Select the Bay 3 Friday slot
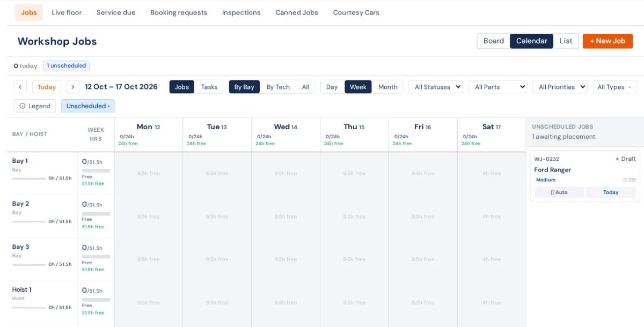 [x=423, y=259]
